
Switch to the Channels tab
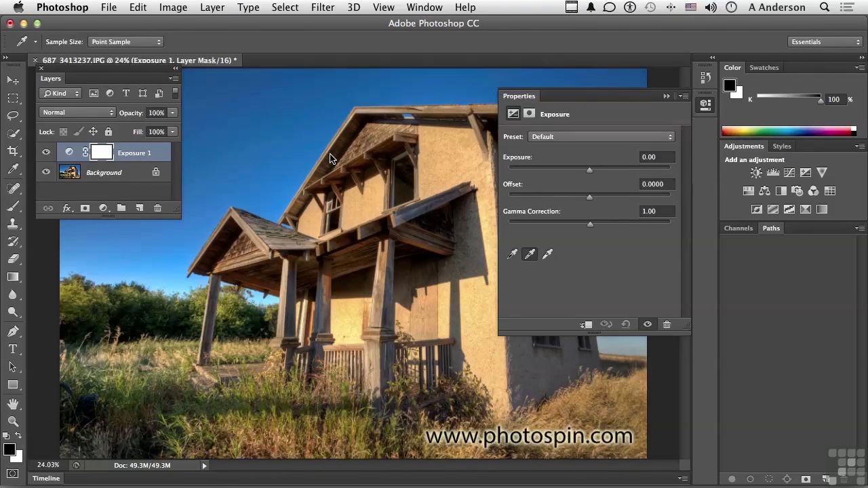pyautogui.click(x=738, y=228)
